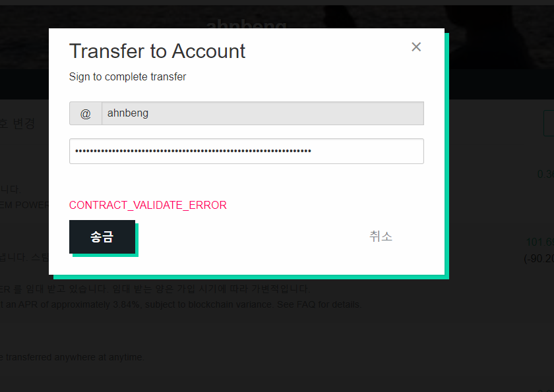This screenshot has width=554, height=392.
Task: Click the ahnbeng profile name in header
Action: pyautogui.click(x=246, y=24)
